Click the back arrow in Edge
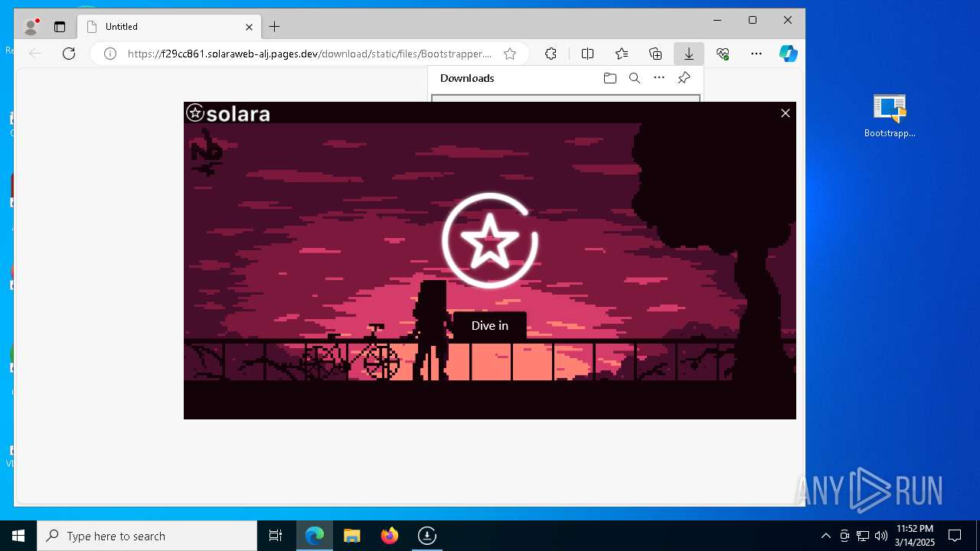Image resolution: width=980 pixels, height=551 pixels. [x=34, y=54]
